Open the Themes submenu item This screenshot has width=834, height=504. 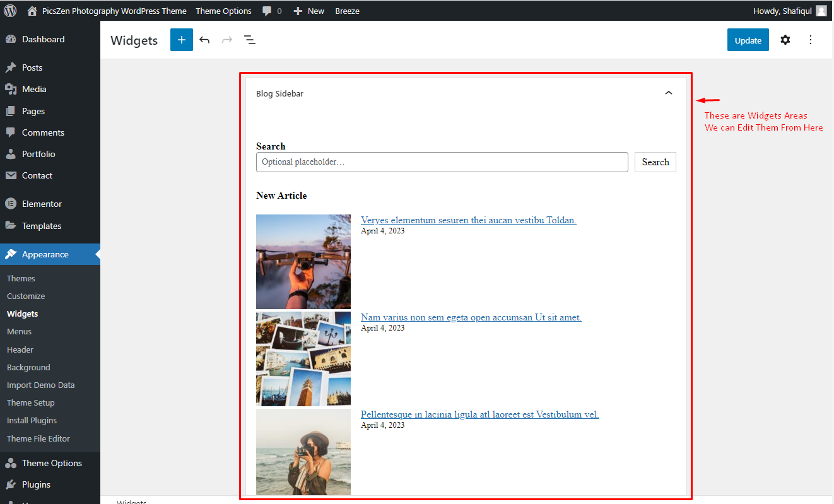[21, 278]
